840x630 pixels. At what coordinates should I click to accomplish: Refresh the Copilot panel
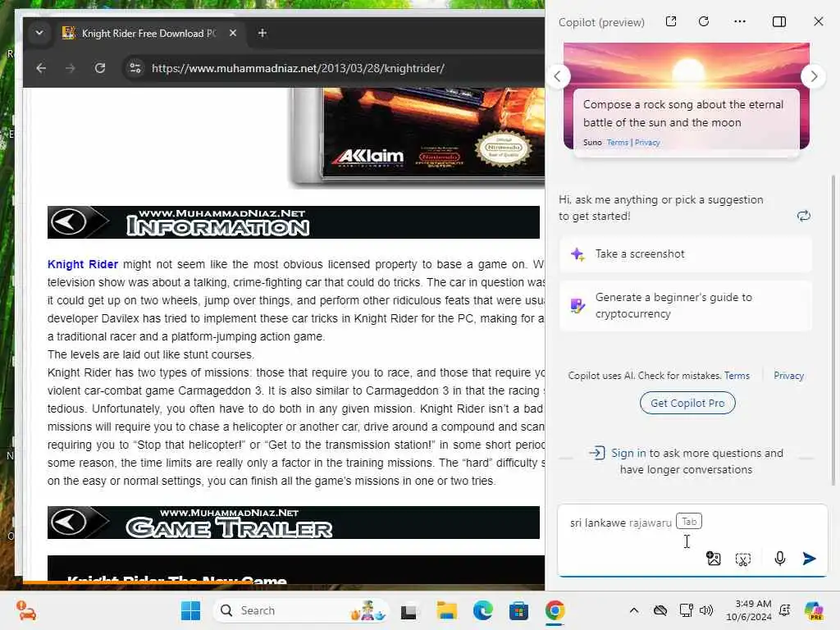pos(704,22)
